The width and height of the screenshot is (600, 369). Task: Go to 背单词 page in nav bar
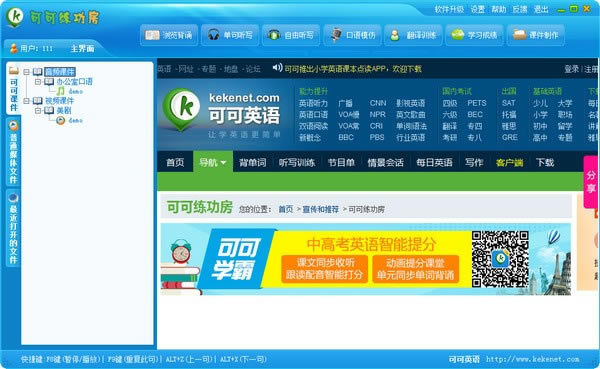tap(253, 162)
